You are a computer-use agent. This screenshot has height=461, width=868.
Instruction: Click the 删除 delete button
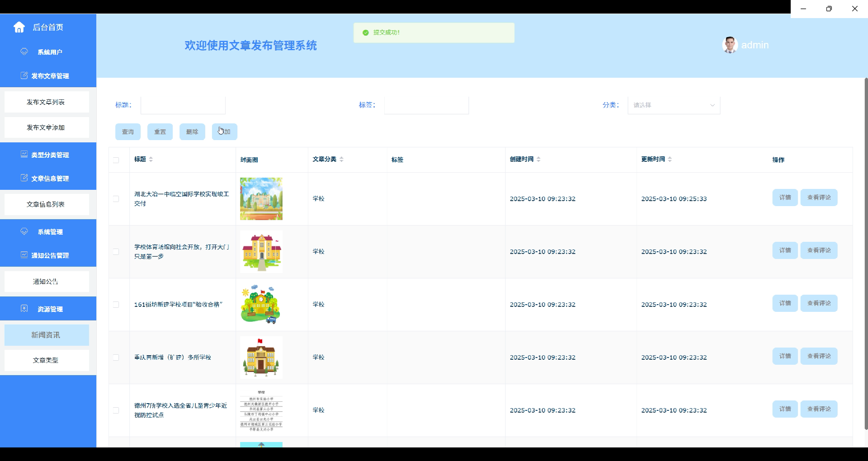pyautogui.click(x=192, y=132)
